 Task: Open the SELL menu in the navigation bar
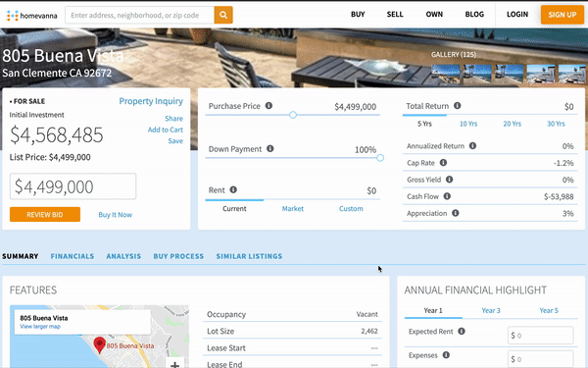(x=395, y=15)
